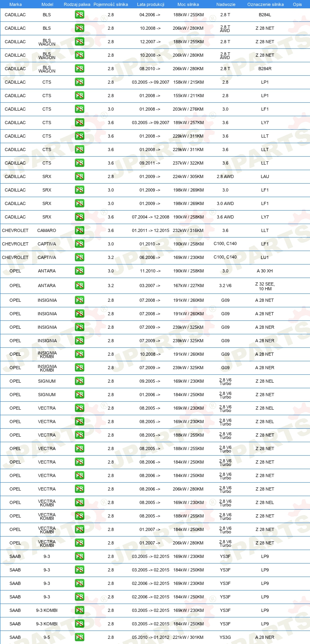Click fuel icon in SRX 3.0 AWD row
Image resolution: width=310 pixels, height=644 pixels.
click(x=79, y=203)
